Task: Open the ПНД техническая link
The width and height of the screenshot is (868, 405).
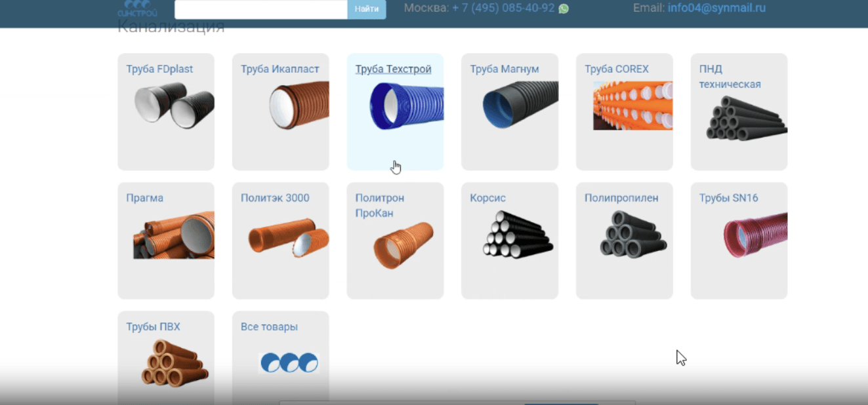Action: [730, 77]
